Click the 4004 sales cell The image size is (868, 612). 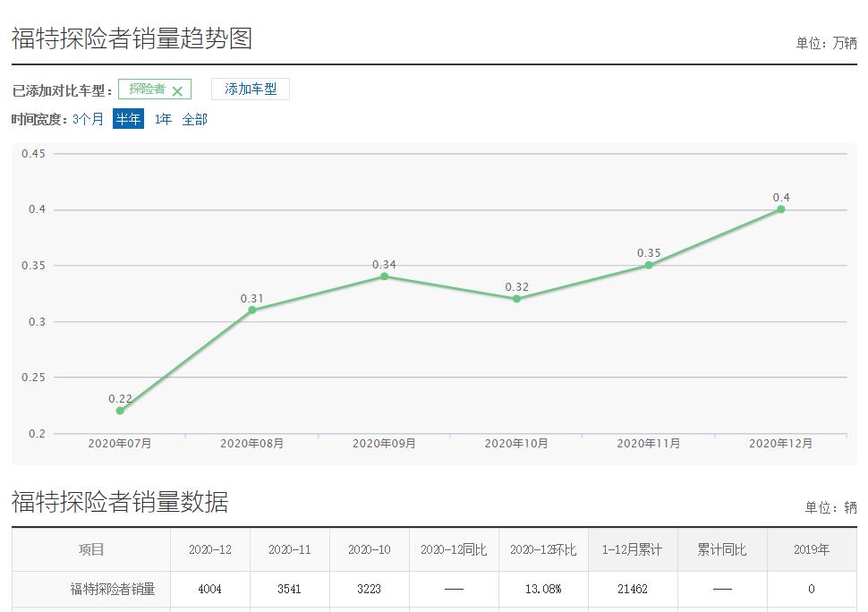pos(209,589)
